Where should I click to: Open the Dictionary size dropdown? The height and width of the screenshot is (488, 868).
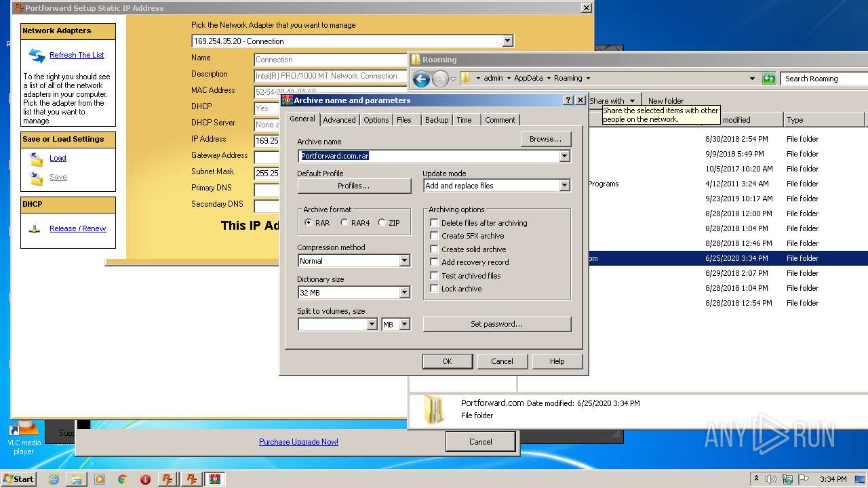point(404,293)
